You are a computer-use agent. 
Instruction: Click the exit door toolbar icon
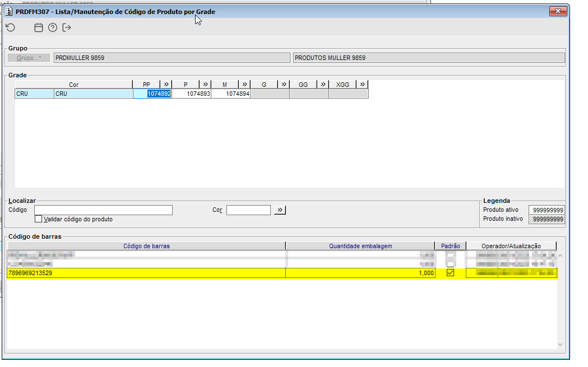tap(67, 27)
